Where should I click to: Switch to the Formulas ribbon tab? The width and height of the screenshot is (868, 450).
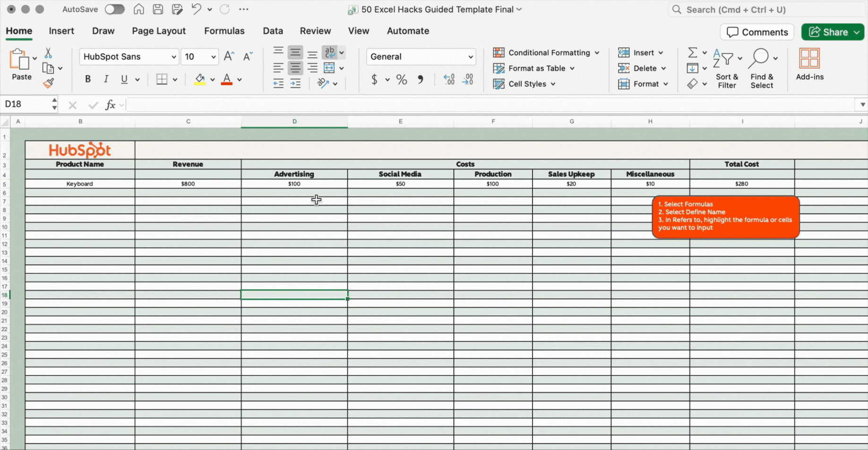click(x=224, y=31)
